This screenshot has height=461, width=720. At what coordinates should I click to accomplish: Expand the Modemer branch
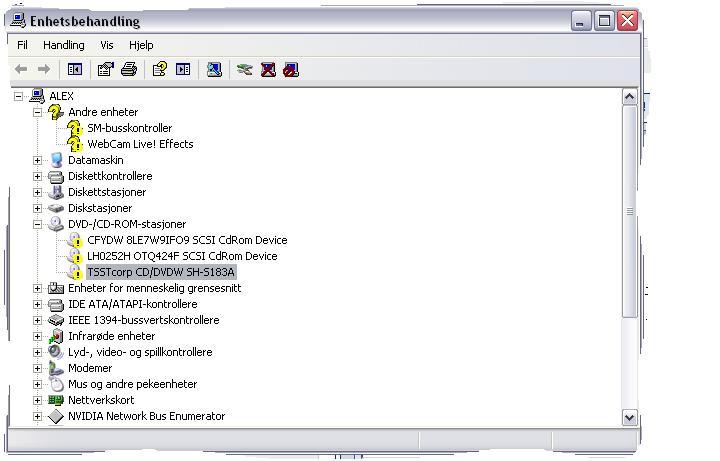[37, 368]
